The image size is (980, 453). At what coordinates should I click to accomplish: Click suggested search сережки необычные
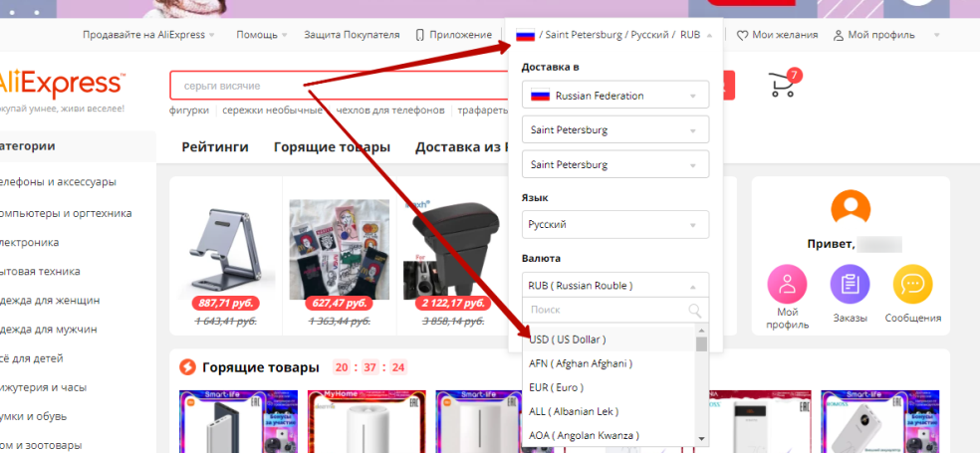(x=273, y=111)
